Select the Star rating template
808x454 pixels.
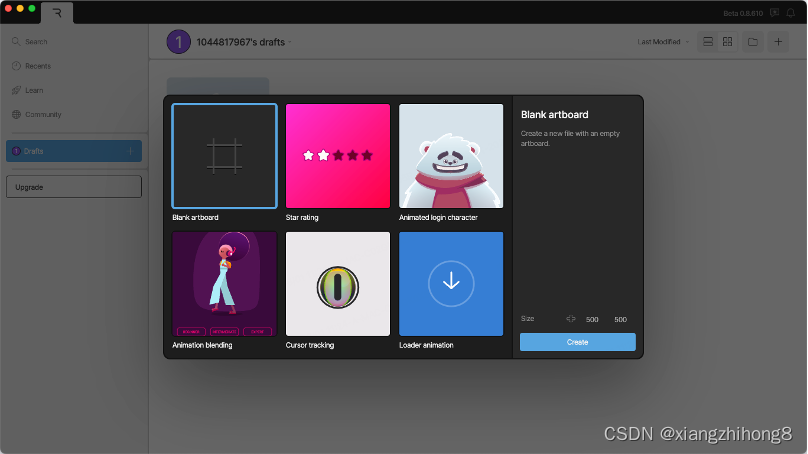coord(338,156)
